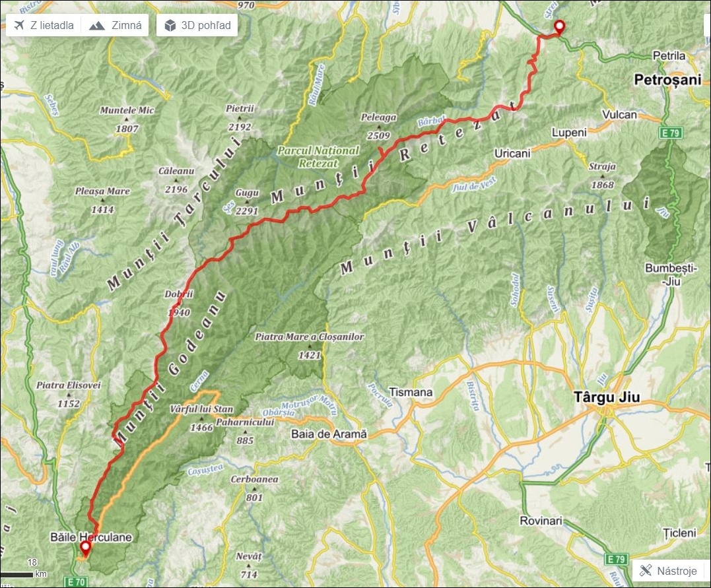Click the 3D cube icon
711x588 pixels.
point(170,25)
